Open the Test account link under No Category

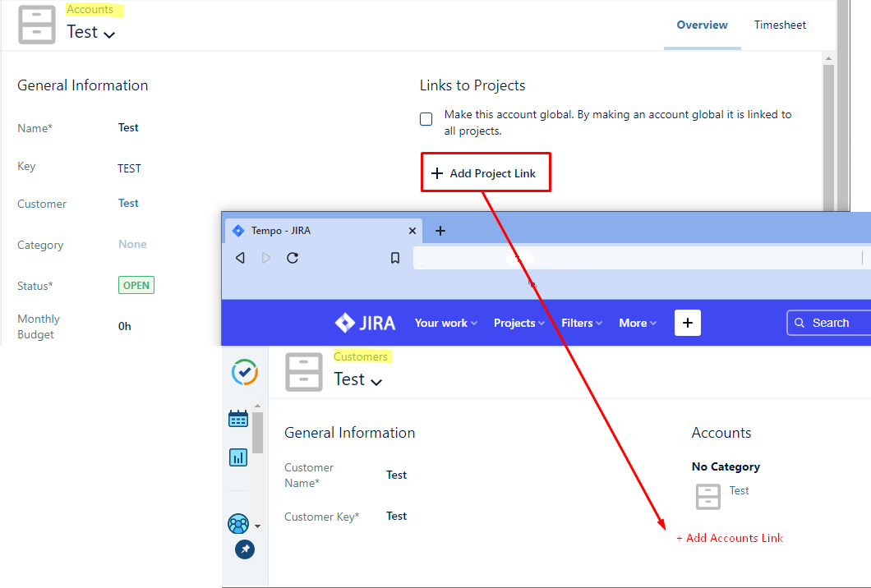739,490
